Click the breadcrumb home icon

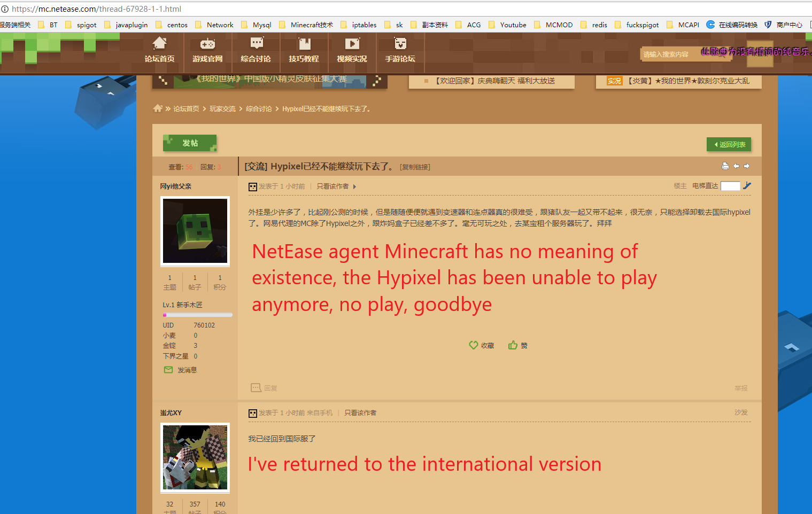pos(158,108)
